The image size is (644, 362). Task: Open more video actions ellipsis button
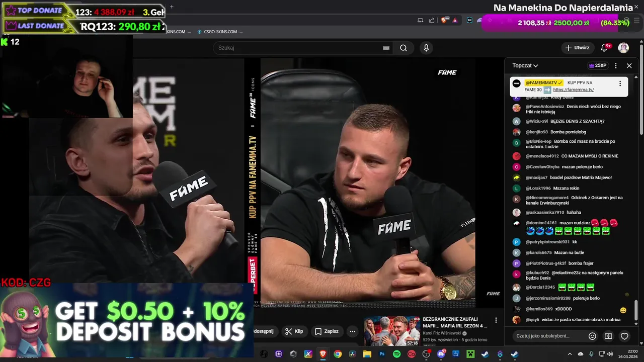(x=352, y=331)
